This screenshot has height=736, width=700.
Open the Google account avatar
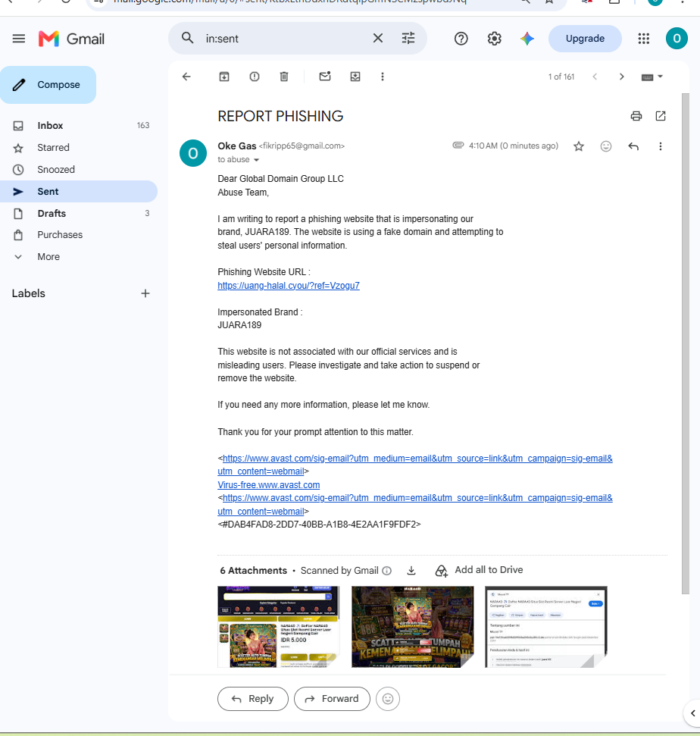click(x=677, y=39)
